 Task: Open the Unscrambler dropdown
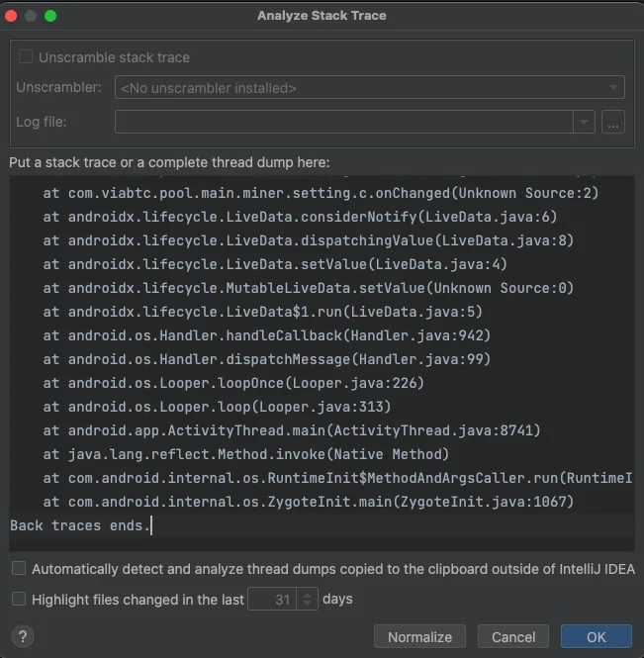[x=369, y=88]
